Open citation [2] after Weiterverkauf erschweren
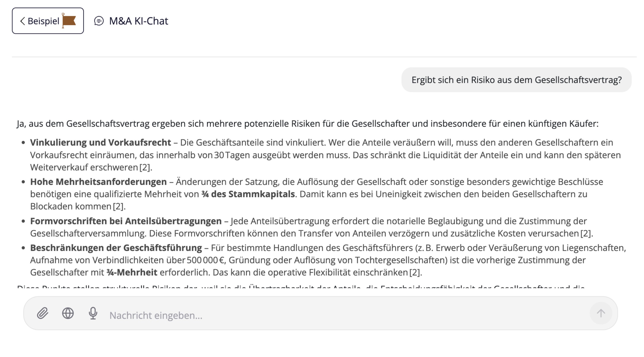The image size is (644, 357). pos(145,167)
